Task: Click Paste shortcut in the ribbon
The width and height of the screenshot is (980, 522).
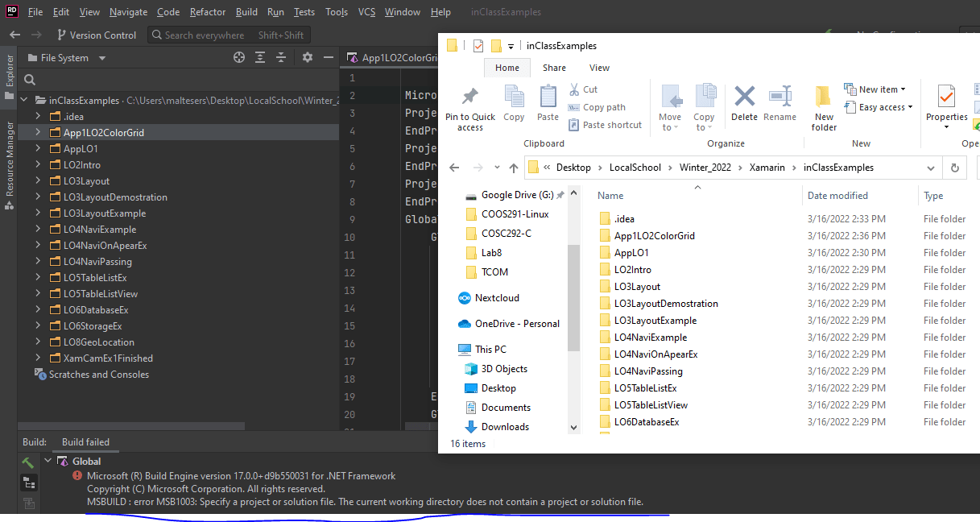Action: [x=605, y=125]
